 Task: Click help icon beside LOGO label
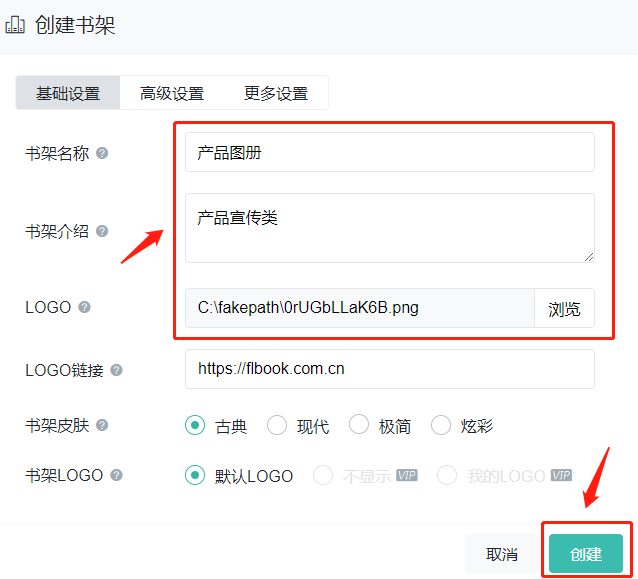point(84,307)
